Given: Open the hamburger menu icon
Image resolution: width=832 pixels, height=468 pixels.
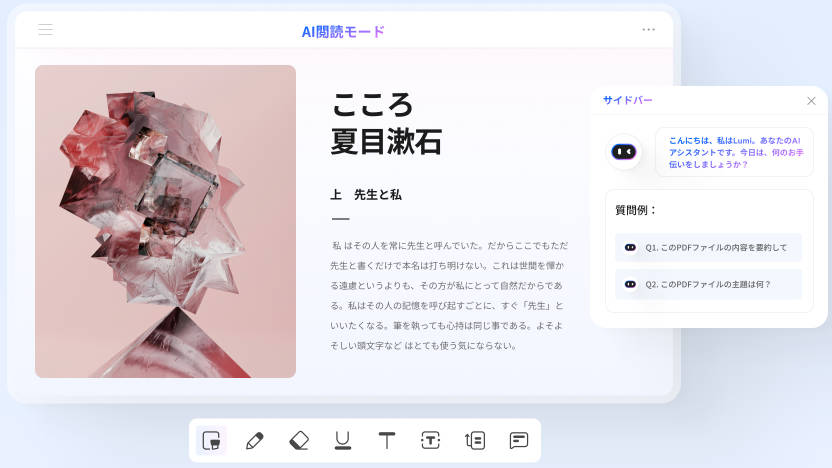Looking at the screenshot, I should [46, 30].
